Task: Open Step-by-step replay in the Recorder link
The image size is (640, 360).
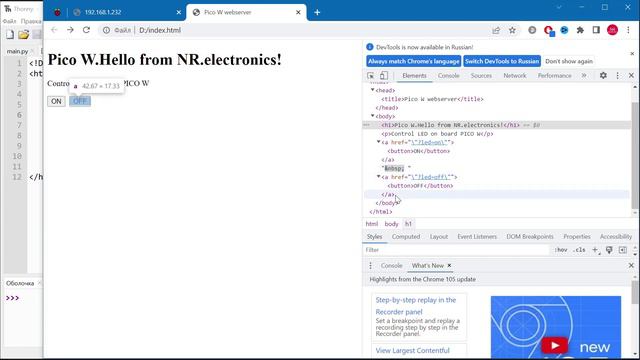Action: (x=416, y=306)
